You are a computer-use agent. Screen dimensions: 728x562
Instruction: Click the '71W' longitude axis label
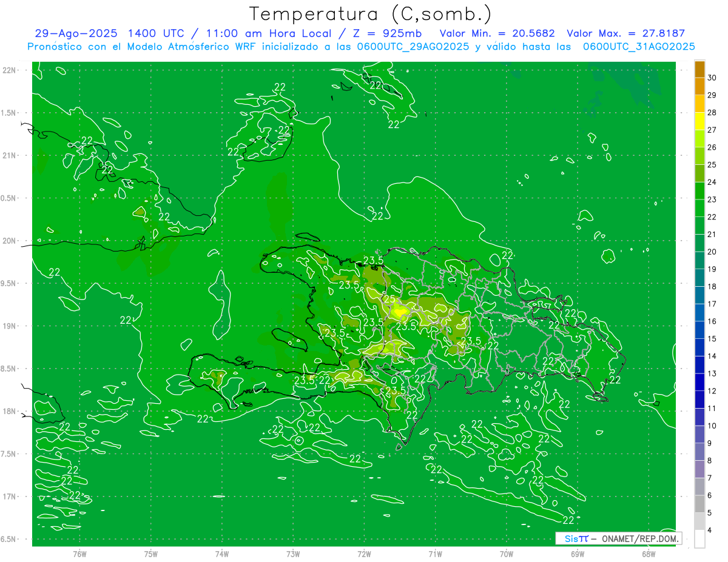[x=435, y=554]
